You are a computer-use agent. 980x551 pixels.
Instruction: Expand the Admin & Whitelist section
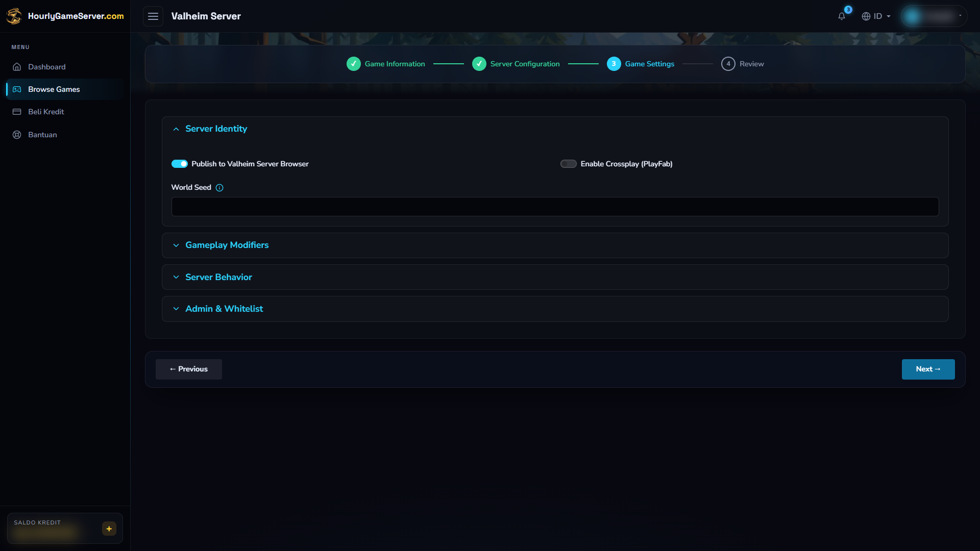coord(555,309)
